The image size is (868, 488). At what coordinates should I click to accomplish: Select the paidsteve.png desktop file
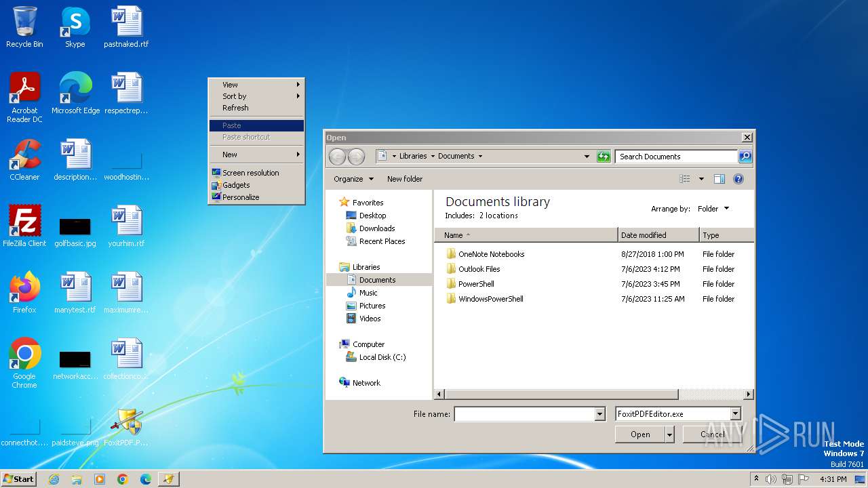75,431
